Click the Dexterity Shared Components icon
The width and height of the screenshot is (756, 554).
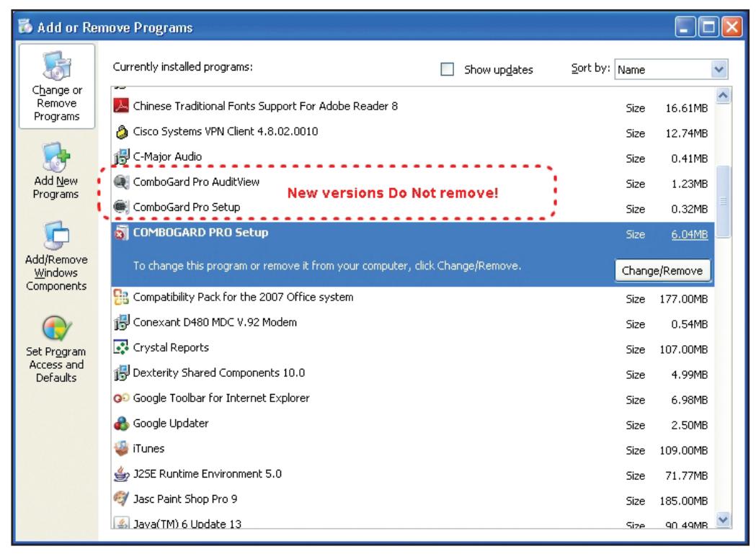(121, 372)
